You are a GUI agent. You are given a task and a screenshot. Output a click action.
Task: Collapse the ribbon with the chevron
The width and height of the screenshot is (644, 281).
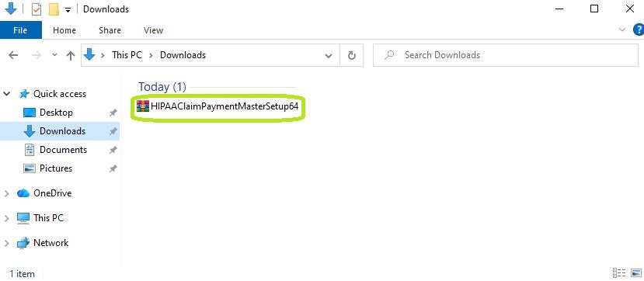coord(621,29)
